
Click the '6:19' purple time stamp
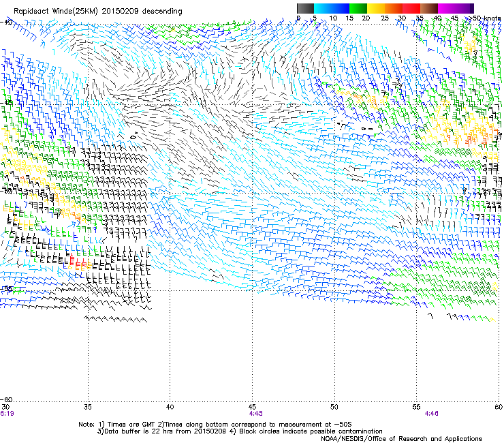click(x=7, y=414)
